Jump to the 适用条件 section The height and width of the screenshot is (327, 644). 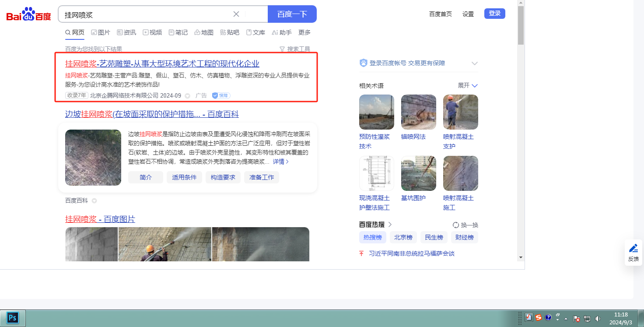(184, 177)
